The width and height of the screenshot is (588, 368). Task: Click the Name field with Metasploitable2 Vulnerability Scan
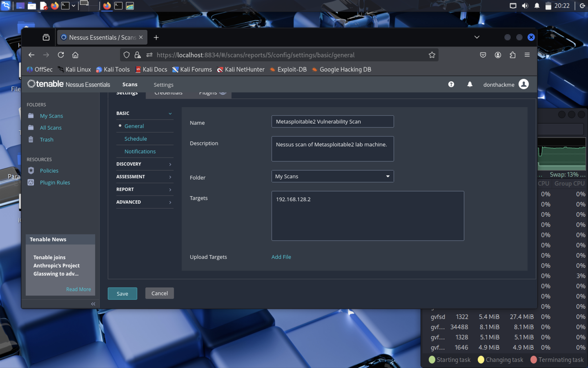pyautogui.click(x=332, y=121)
